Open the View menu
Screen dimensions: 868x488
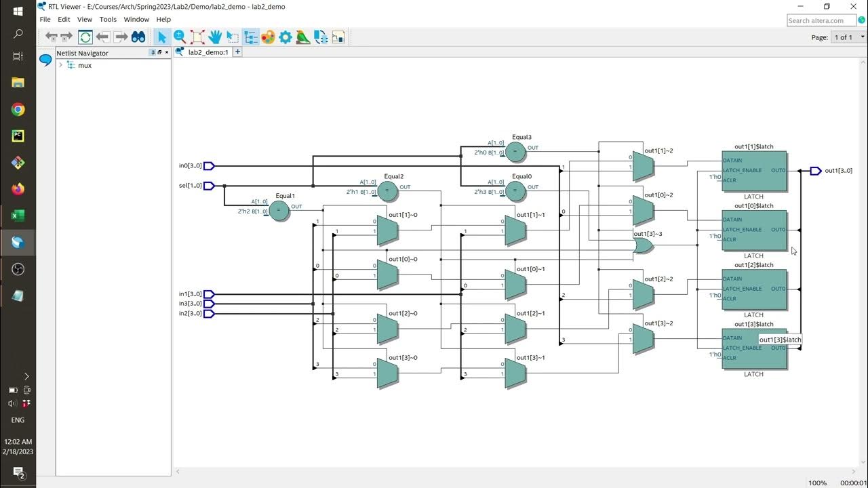click(x=85, y=20)
